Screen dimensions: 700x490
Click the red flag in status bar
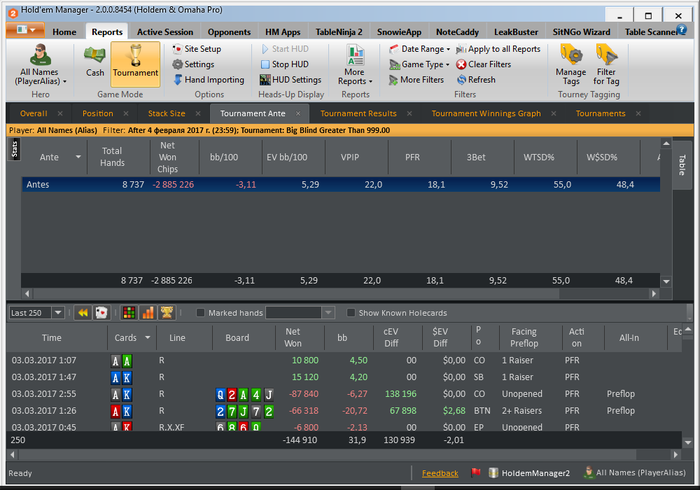[476, 473]
